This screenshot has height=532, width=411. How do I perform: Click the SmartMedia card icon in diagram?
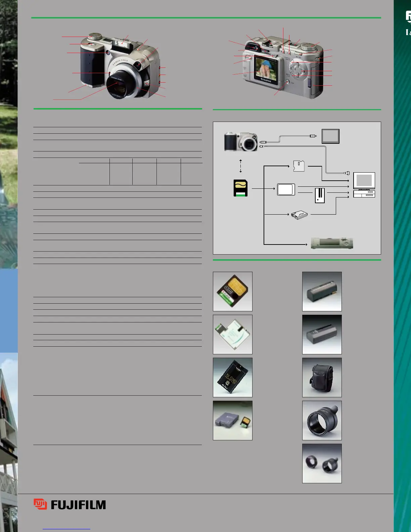tap(240, 188)
